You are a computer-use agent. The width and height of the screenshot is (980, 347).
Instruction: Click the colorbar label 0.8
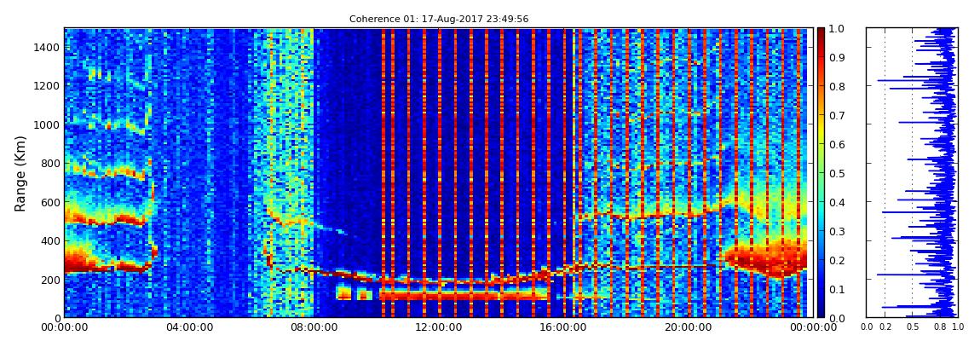coord(839,86)
